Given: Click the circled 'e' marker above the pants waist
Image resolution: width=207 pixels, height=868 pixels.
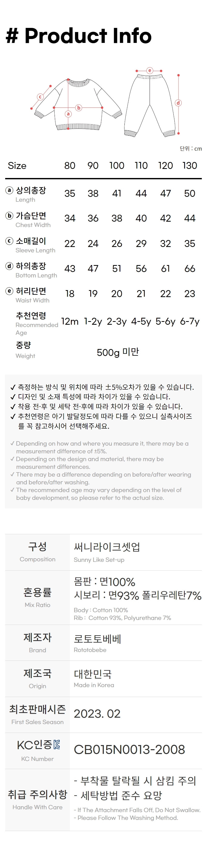Looking at the screenshot, I should pyautogui.click(x=150, y=71).
